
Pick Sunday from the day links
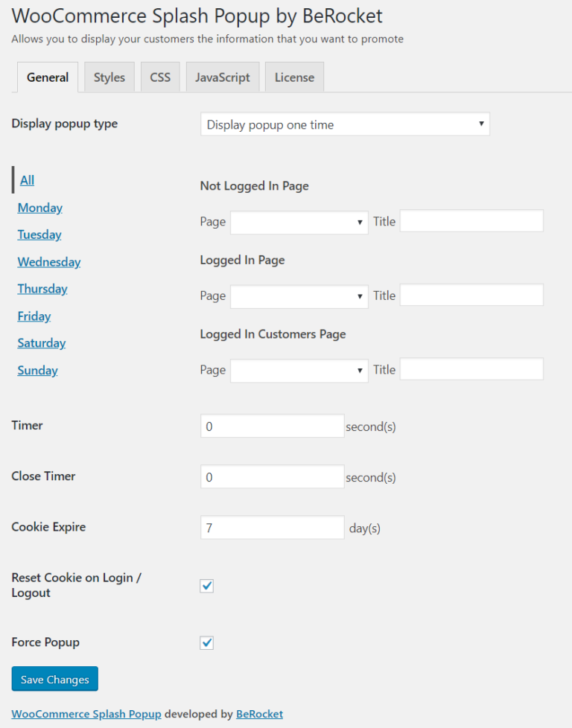[x=37, y=370]
